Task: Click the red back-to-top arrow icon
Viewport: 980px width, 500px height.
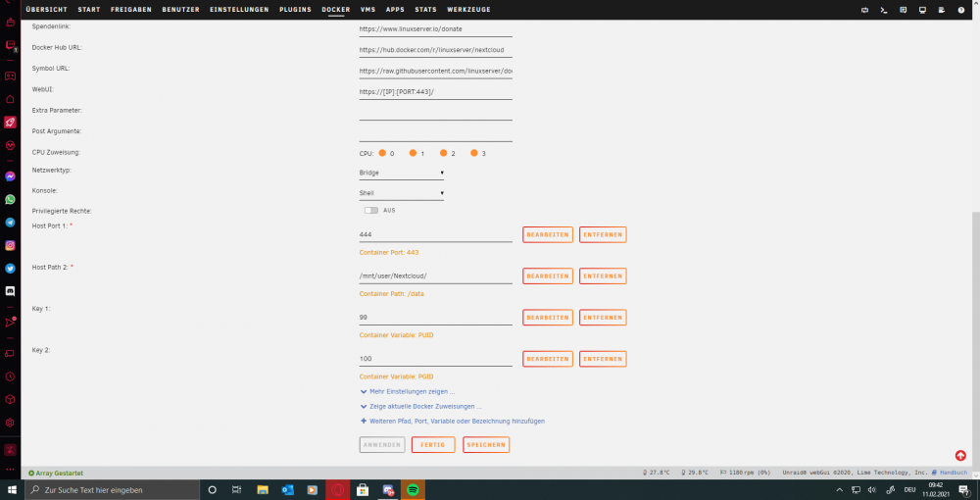Action: [960, 456]
